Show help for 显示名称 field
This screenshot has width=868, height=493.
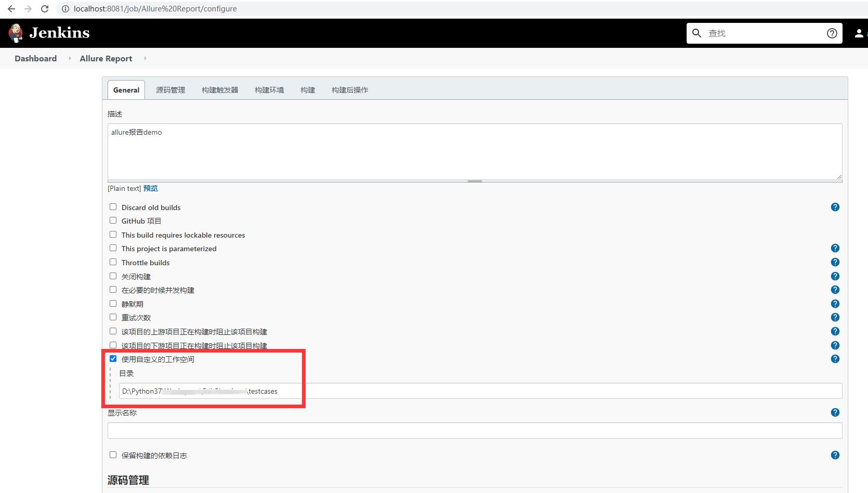point(835,412)
